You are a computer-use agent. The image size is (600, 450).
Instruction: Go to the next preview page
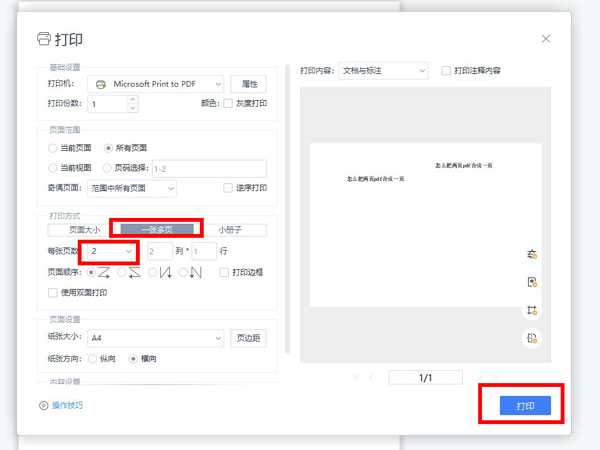click(480, 377)
